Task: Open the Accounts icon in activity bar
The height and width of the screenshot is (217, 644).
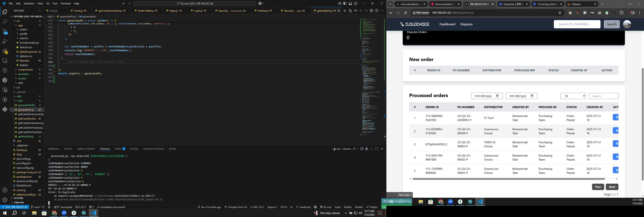Action: 5,190
